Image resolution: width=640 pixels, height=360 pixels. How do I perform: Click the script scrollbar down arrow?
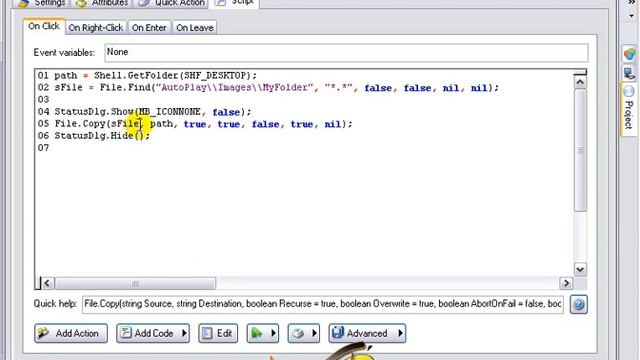coord(580,269)
